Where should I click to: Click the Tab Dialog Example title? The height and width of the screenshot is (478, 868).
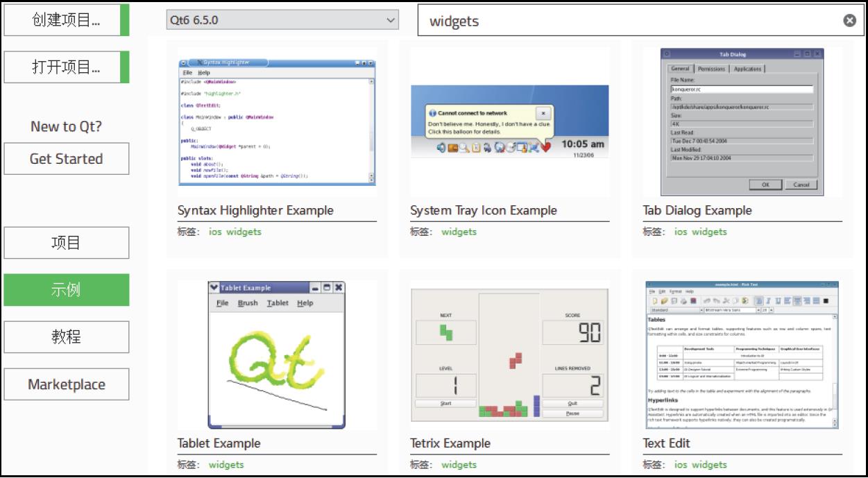[697, 210]
